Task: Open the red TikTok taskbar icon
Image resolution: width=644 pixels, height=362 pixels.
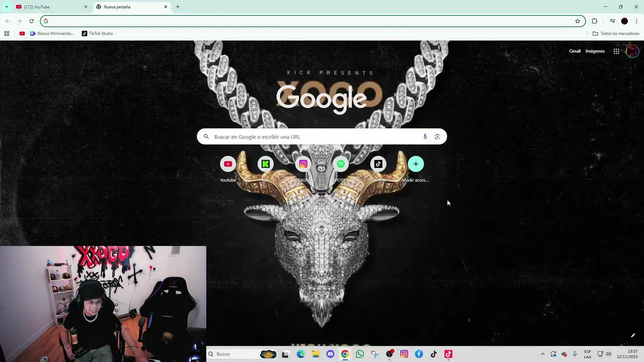Action: [x=448, y=354]
